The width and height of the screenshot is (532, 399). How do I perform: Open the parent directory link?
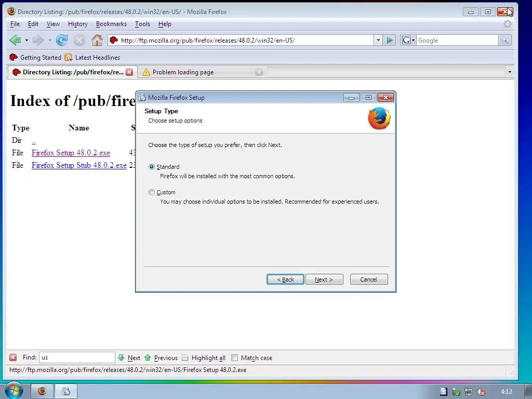tap(34, 140)
